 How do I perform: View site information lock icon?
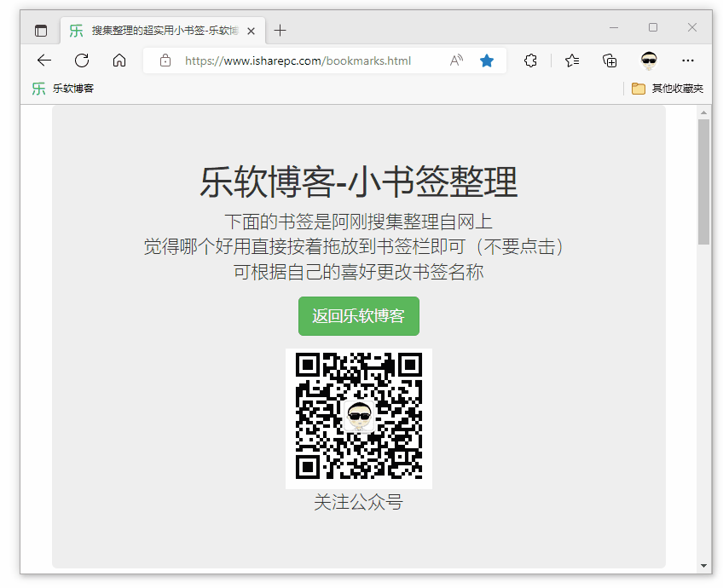click(165, 61)
